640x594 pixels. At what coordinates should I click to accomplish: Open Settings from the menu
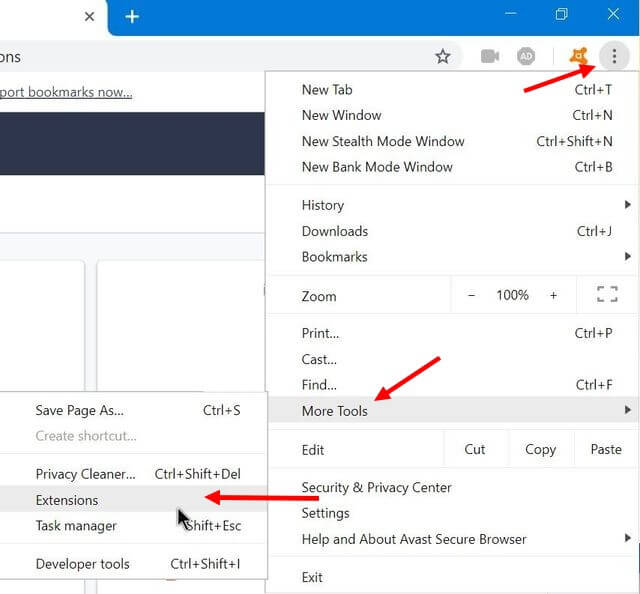pos(451,513)
